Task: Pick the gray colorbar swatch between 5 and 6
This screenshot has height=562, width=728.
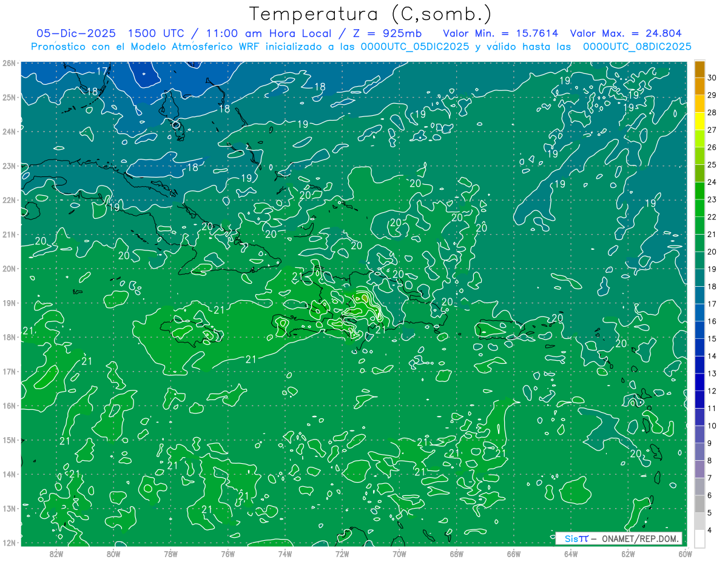Action: [699, 504]
